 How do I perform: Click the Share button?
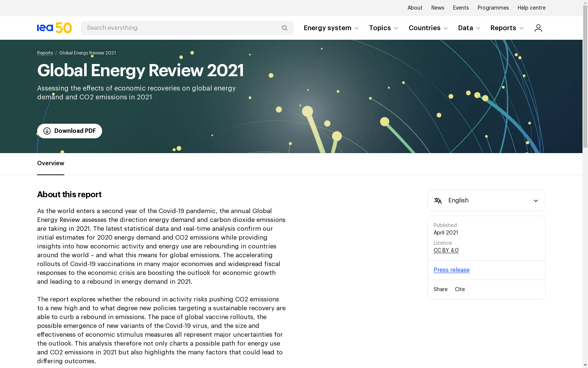[x=441, y=289]
